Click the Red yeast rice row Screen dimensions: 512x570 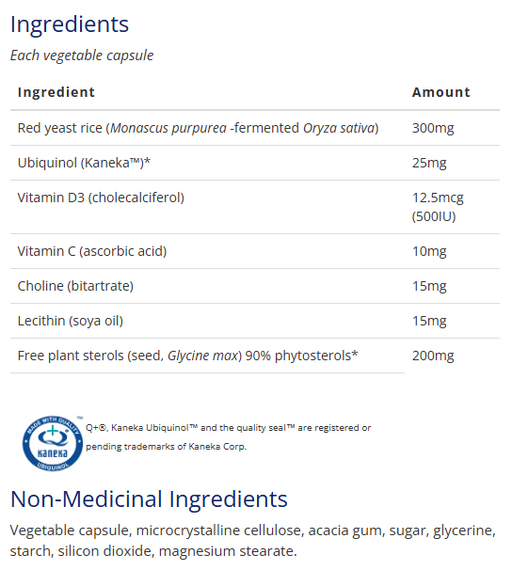click(255, 128)
